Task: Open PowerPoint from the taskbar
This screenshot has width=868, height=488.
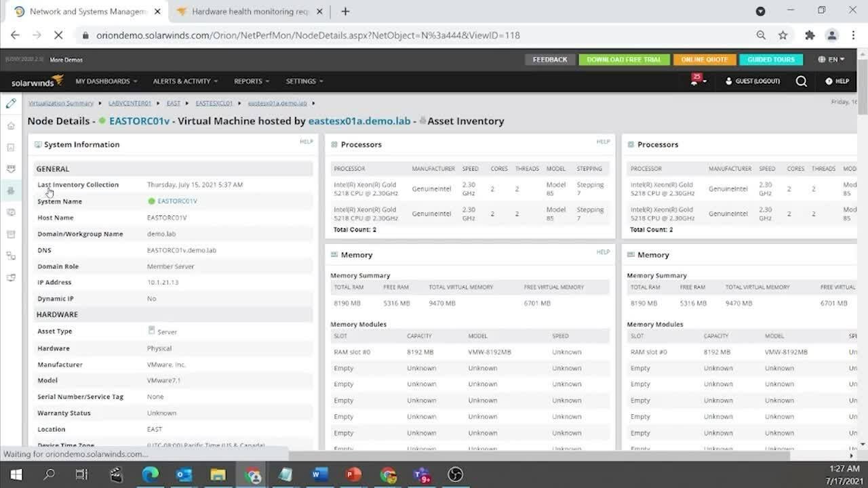Action: [354, 474]
